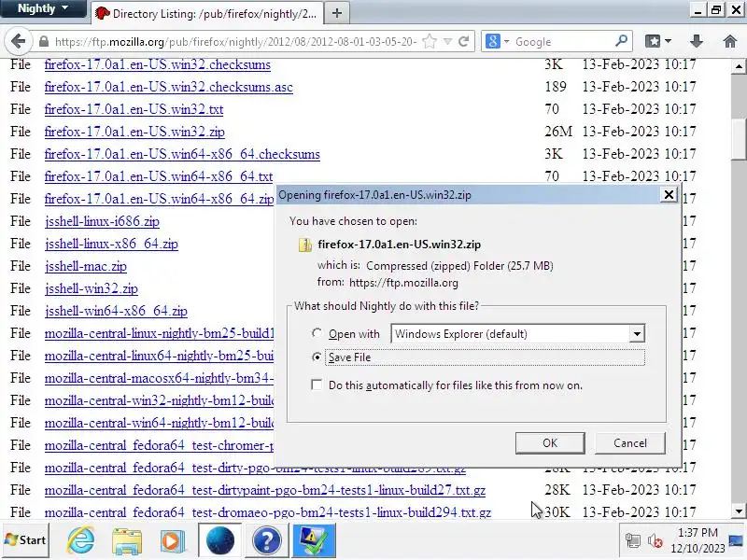Open the Google search engine selector
This screenshot has width=747, height=560.
[x=497, y=41]
